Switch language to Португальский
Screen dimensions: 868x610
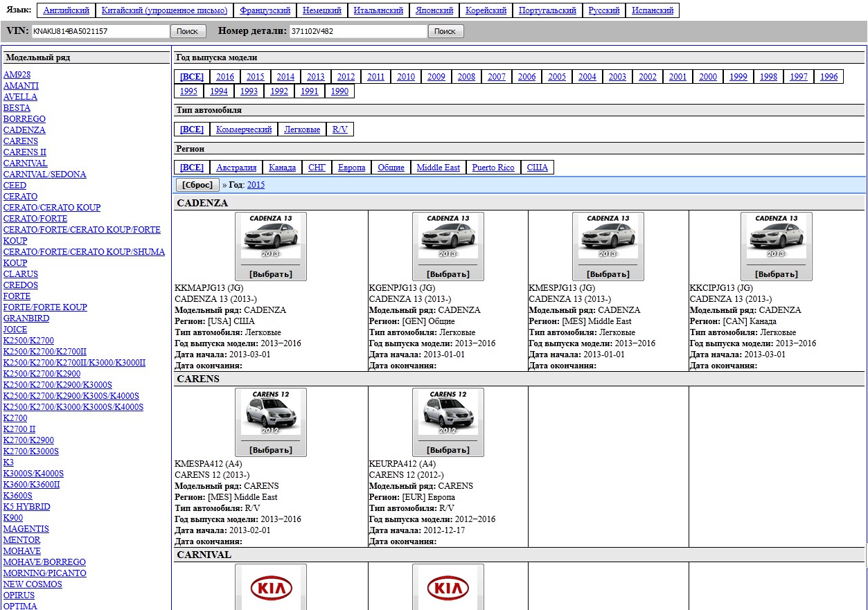point(547,10)
